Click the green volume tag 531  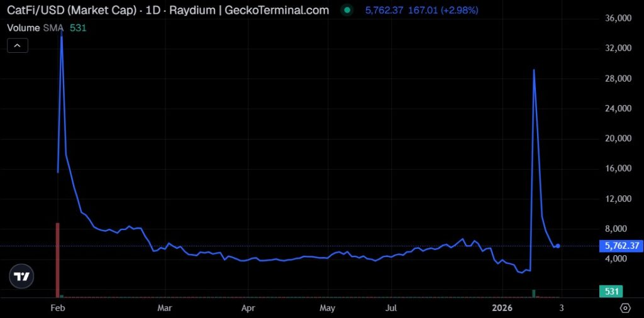pos(611,292)
